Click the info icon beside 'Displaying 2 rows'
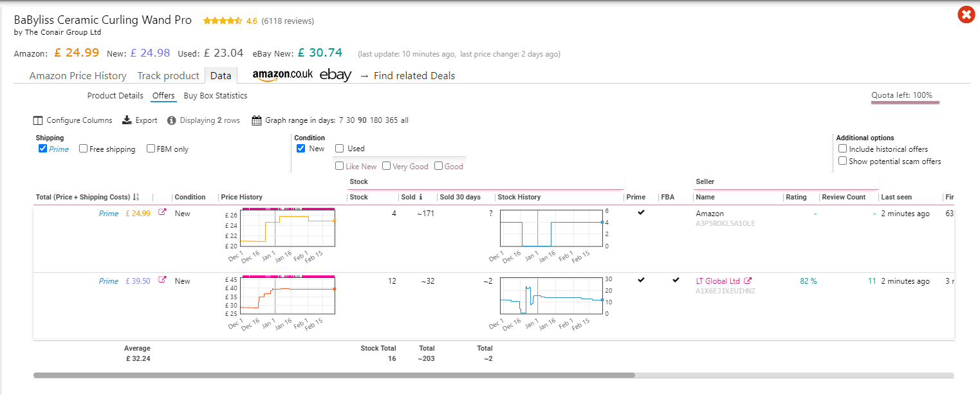The image size is (980, 397). [171, 120]
